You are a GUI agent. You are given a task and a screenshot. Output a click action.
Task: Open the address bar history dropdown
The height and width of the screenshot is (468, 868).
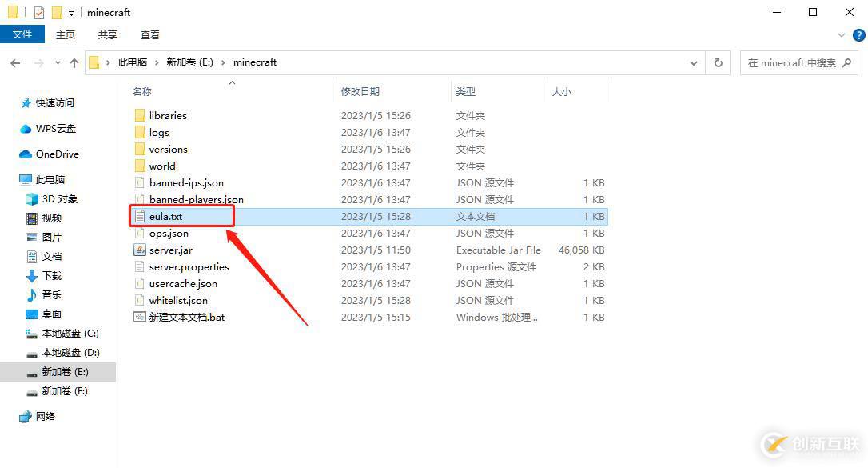pyautogui.click(x=694, y=63)
